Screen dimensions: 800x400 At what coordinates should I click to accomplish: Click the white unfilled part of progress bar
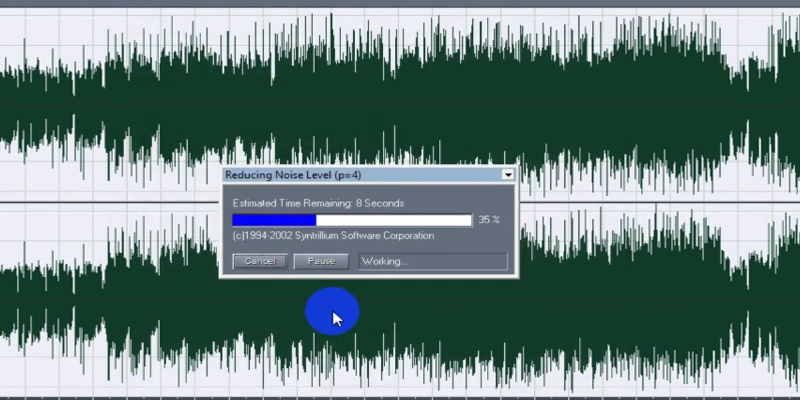pos(395,220)
